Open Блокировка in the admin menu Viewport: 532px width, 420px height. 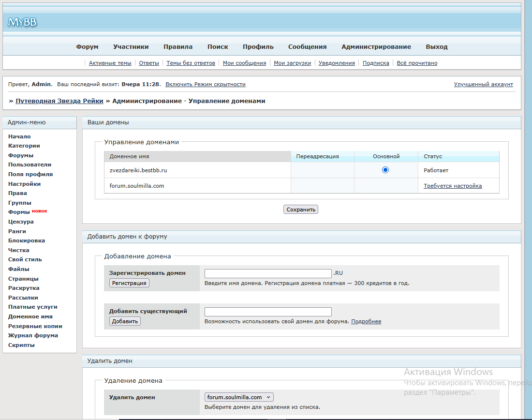coord(27,240)
